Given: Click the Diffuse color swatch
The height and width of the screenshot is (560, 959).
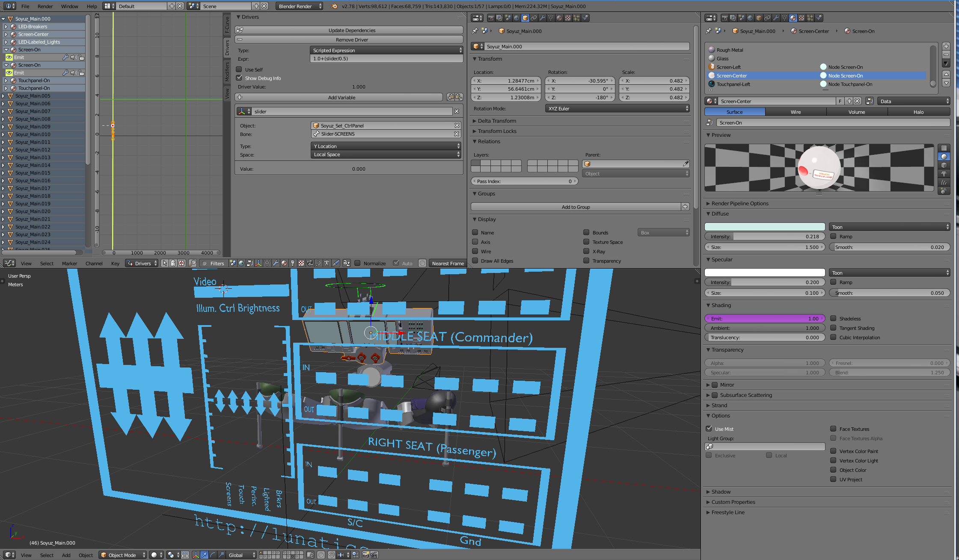Looking at the screenshot, I should pos(764,227).
